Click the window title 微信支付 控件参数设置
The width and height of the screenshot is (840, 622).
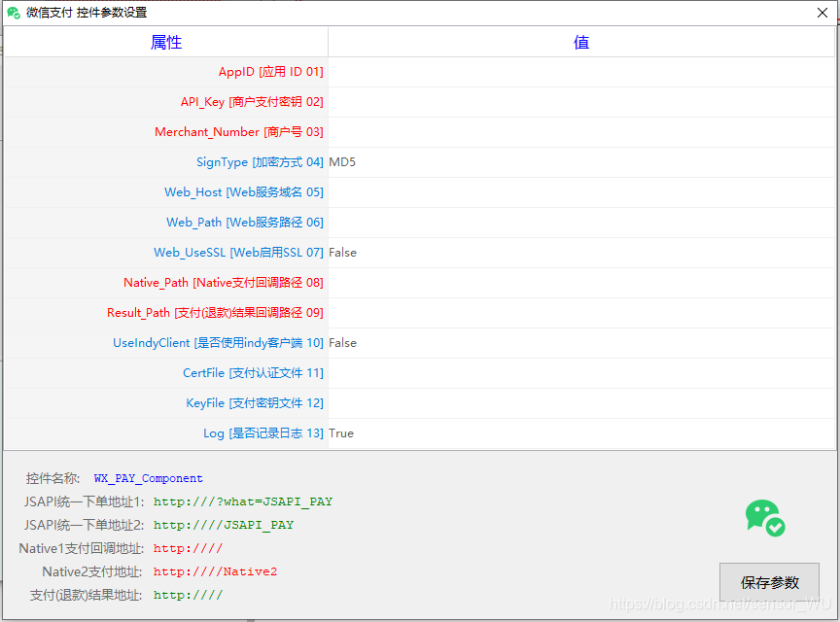tap(87, 13)
